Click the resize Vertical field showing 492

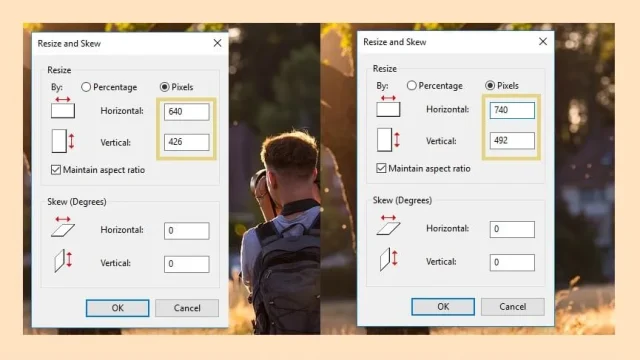[512, 140]
